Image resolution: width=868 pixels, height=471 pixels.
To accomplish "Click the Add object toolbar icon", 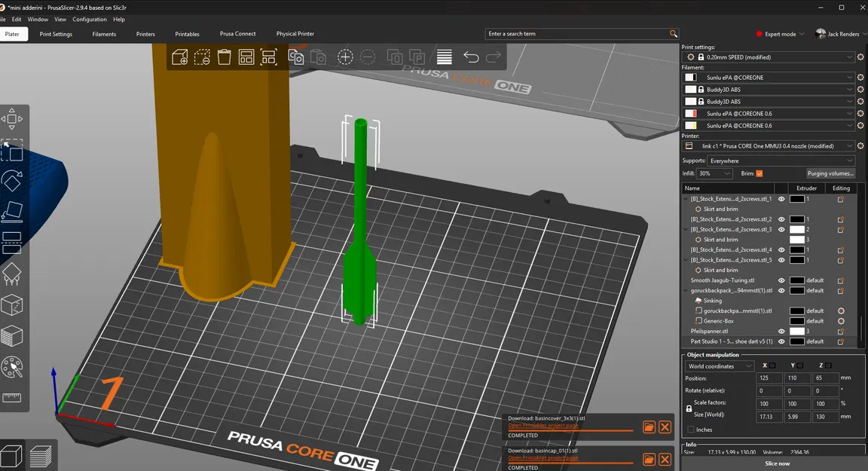I will 180,57.
